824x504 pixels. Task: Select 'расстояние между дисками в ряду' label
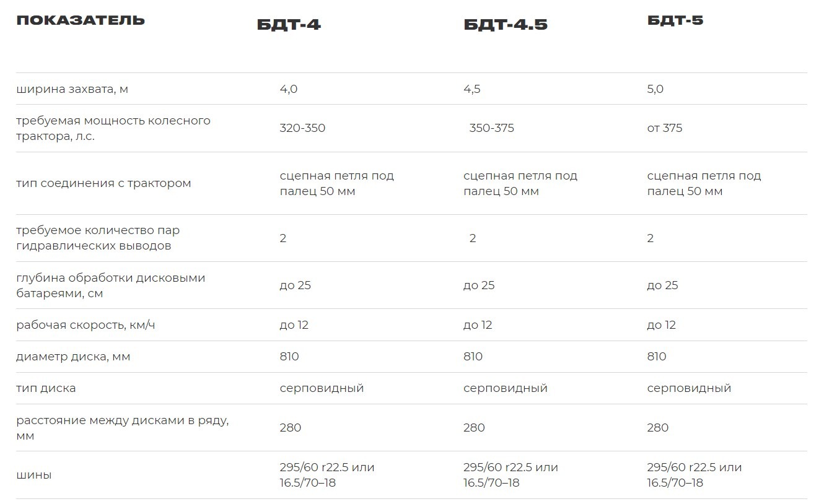[123, 428]
